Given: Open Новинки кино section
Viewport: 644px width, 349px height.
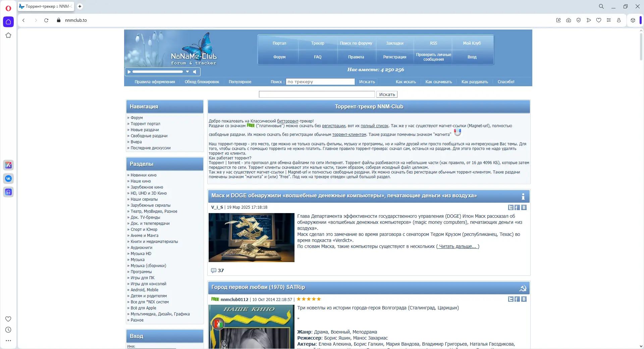Looking at the screenshot, I should (144, 175).
